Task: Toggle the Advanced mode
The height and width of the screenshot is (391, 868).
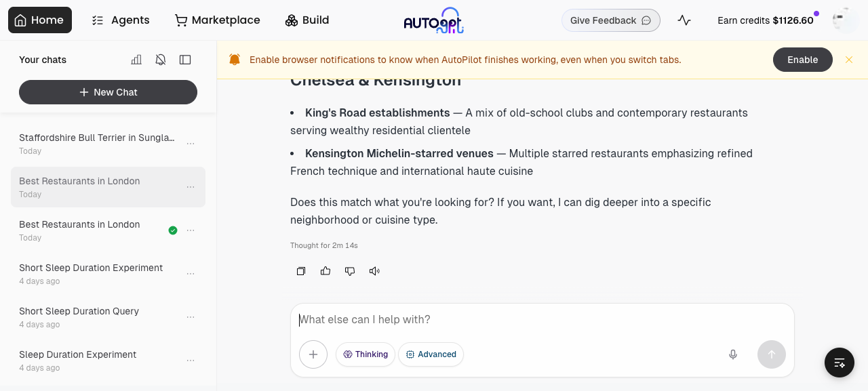Action: coord(431,354)
